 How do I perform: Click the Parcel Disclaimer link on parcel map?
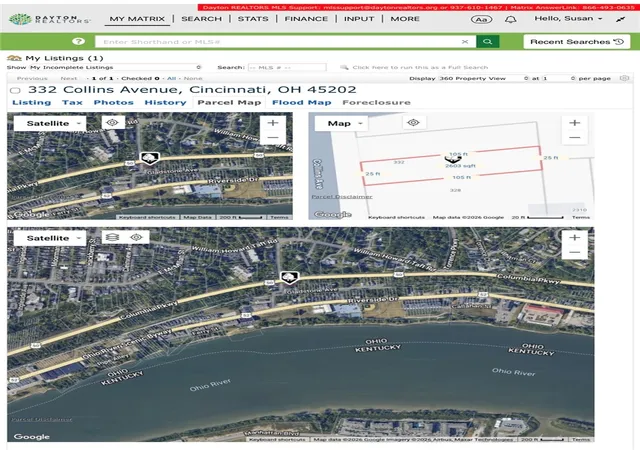[x=342, y=197]
